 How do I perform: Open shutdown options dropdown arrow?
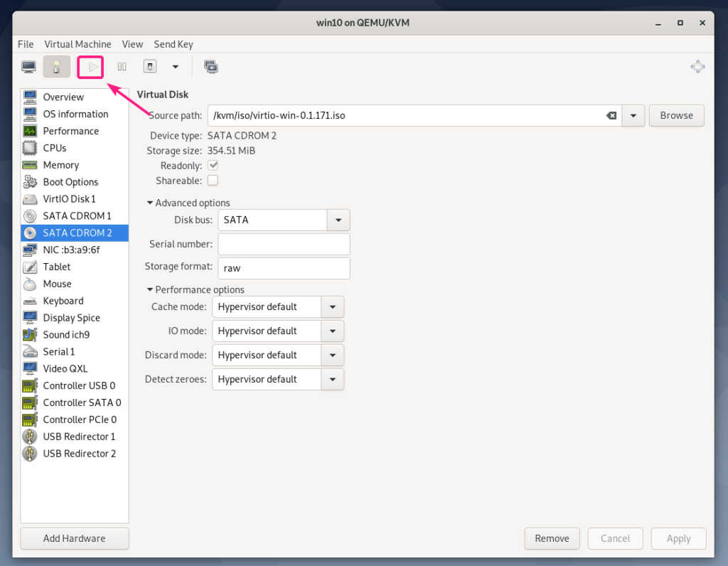coord(176,67)
